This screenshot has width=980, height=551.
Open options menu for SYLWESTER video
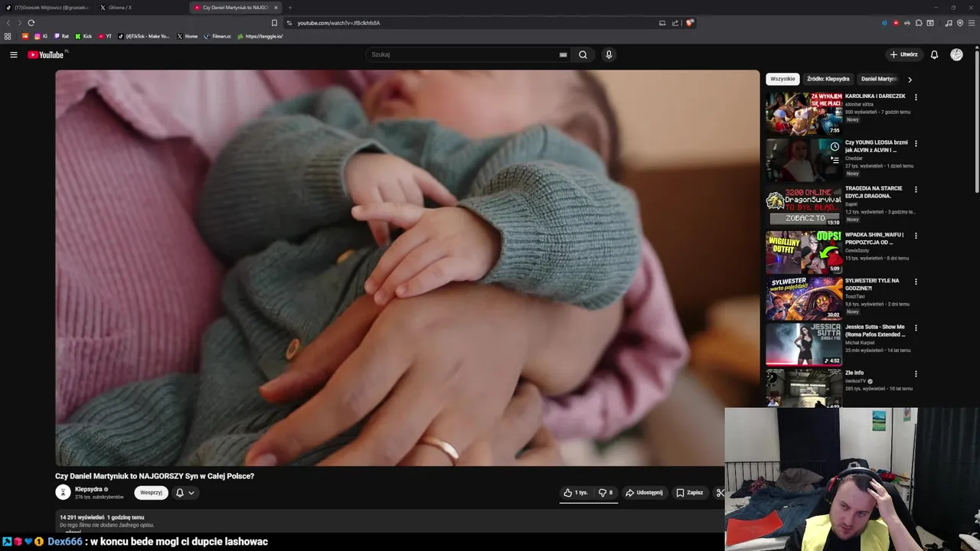(916, 282)
